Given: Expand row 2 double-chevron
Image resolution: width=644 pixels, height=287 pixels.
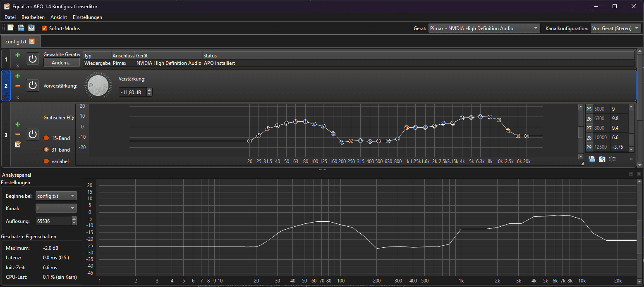Looking at the screenshot, I should (x=18, y=98).
